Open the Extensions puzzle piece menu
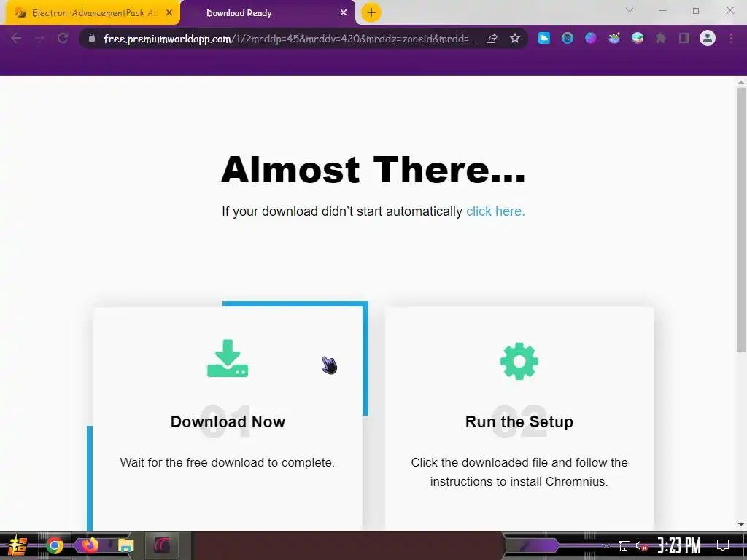747x560 pixels. 661,38
